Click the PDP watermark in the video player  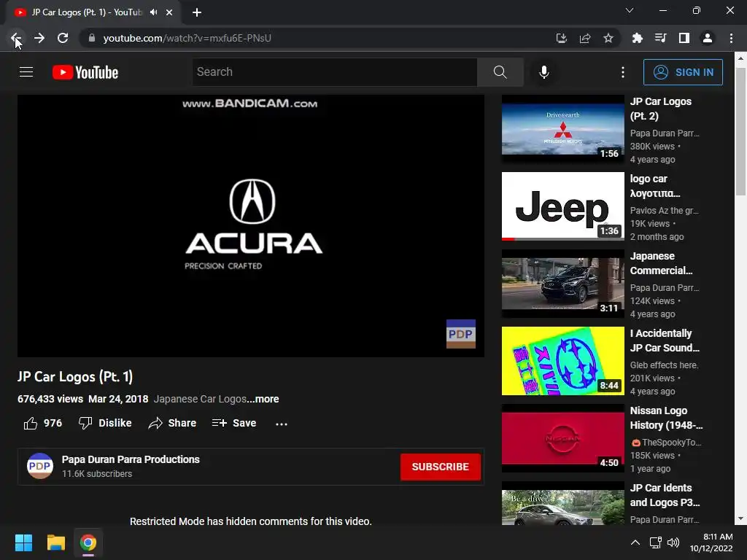pyautogui.click(x=461, y=334)
